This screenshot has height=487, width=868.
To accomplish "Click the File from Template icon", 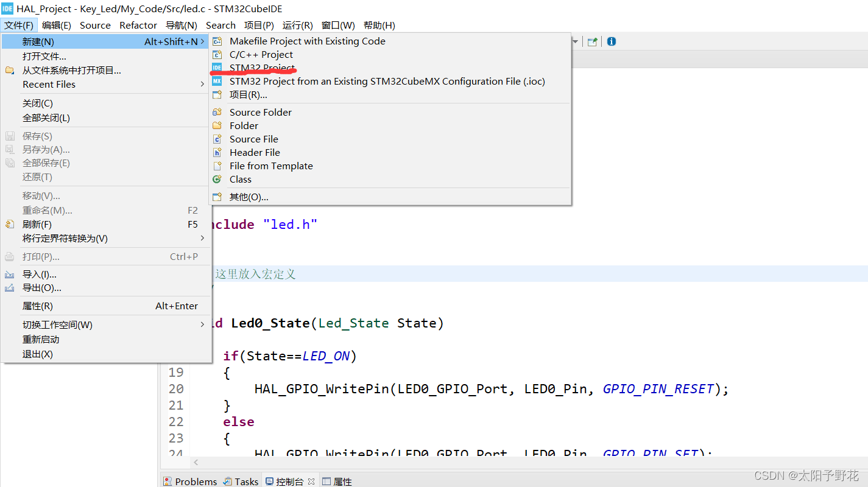I will pos(217,166).
